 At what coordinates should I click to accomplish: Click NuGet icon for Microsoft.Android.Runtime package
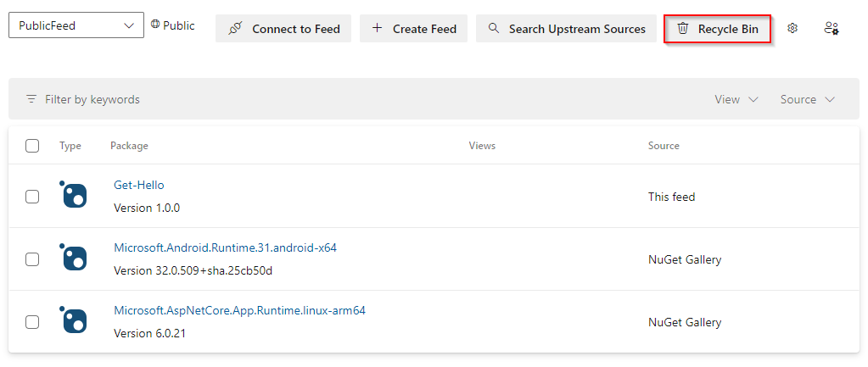74,258
